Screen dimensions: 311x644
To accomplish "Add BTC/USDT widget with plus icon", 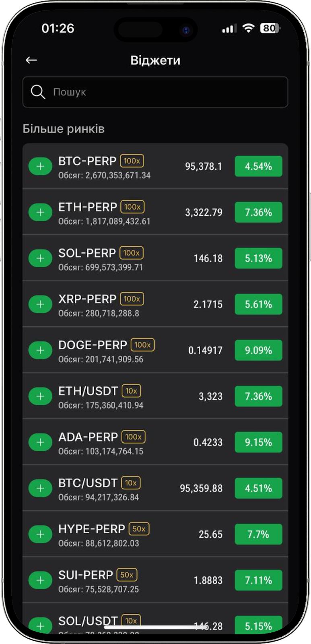I will coord(40,488).
